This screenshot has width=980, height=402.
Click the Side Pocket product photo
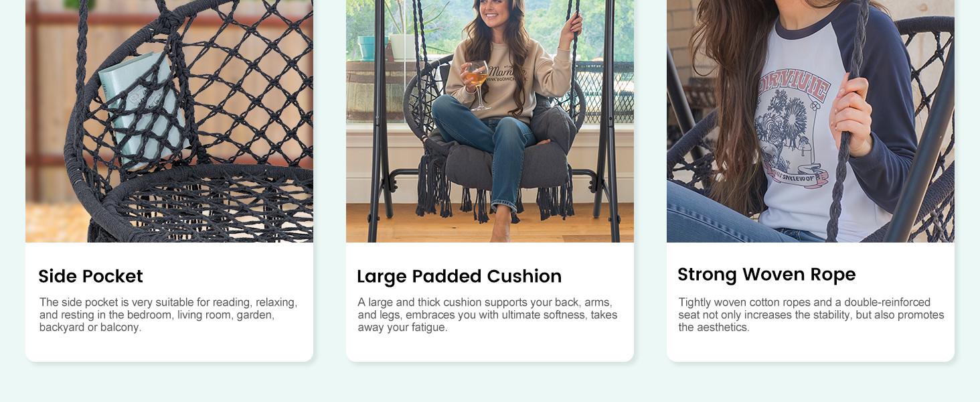(x=169, y=121)
